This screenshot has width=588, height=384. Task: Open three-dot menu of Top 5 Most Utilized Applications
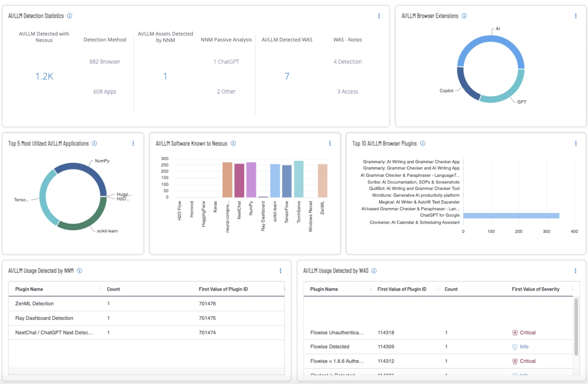(133, 143)
